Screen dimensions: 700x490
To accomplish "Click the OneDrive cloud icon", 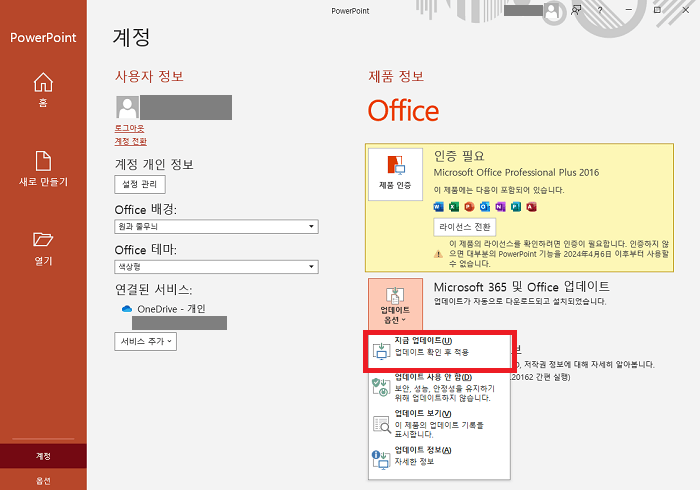I will 127,309.
